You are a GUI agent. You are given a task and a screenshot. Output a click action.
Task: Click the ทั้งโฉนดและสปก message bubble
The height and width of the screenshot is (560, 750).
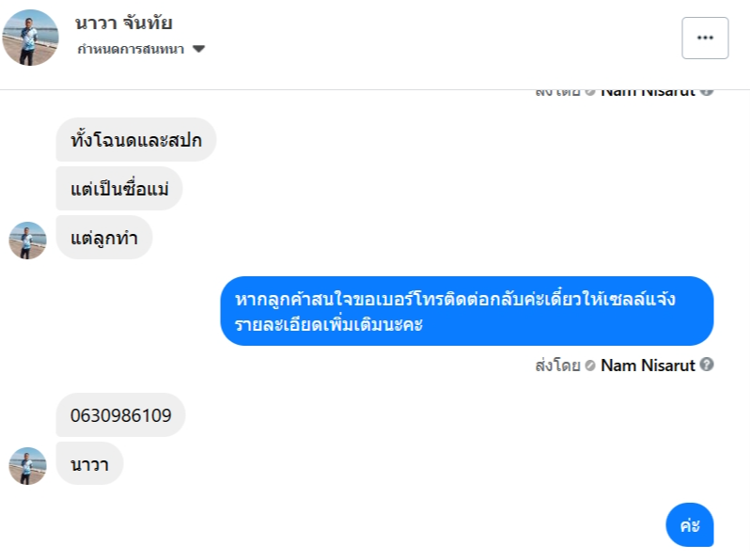click(136, 140)
